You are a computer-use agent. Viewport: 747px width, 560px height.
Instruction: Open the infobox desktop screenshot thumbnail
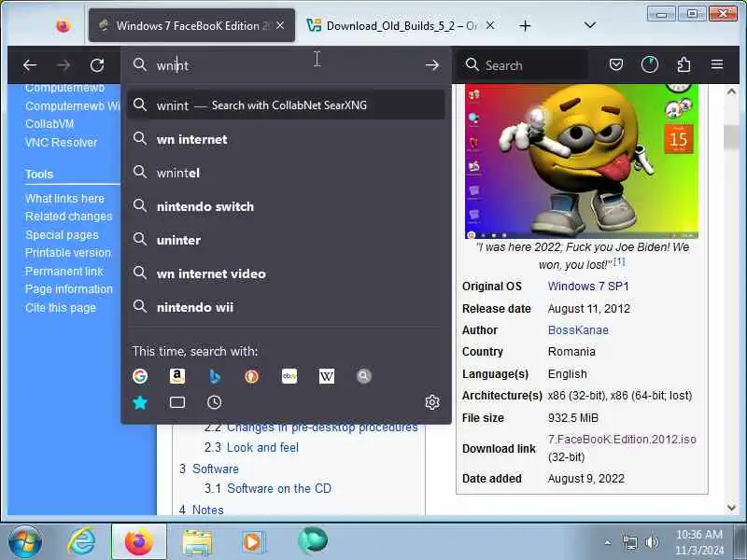tap(582, 161)
